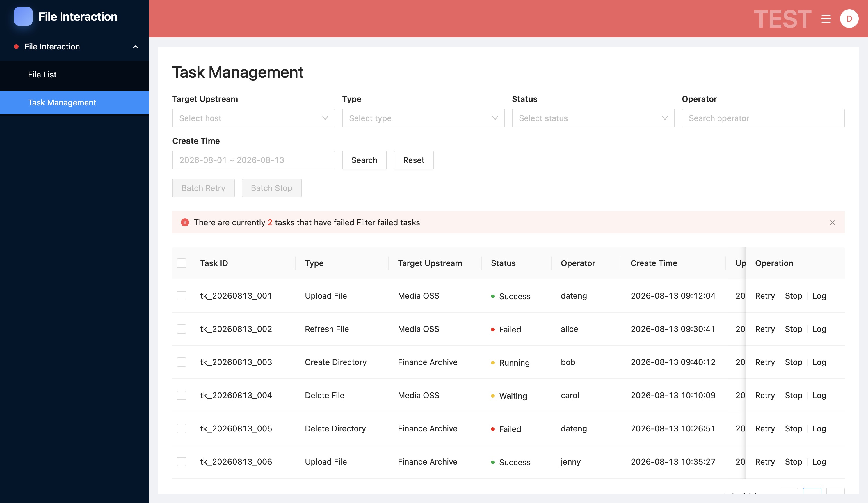Retry failed task tk_20260813_002
This screenshot has height=503, width=868.
tap(765, 329)
